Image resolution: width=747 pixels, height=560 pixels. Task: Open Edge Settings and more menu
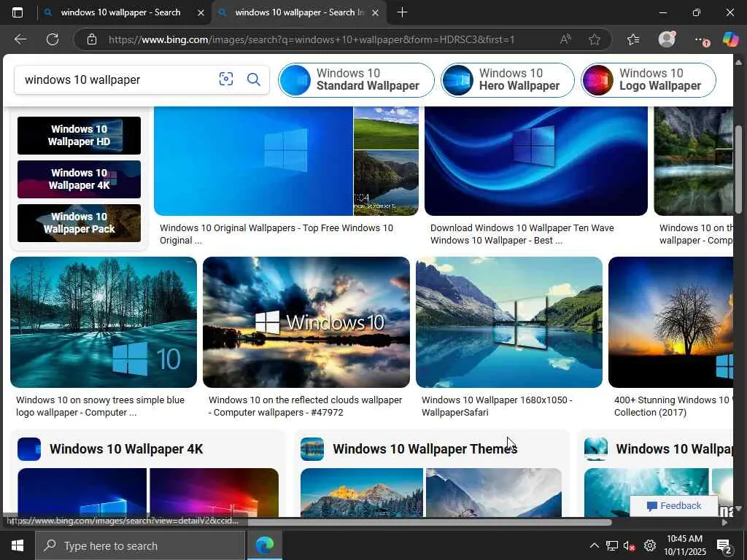click(701, 40)
